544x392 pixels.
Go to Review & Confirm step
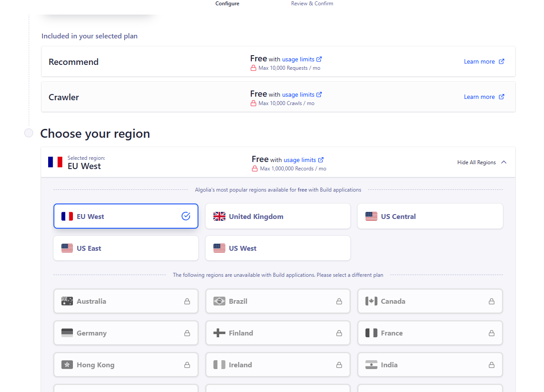(x=312, y=4)
